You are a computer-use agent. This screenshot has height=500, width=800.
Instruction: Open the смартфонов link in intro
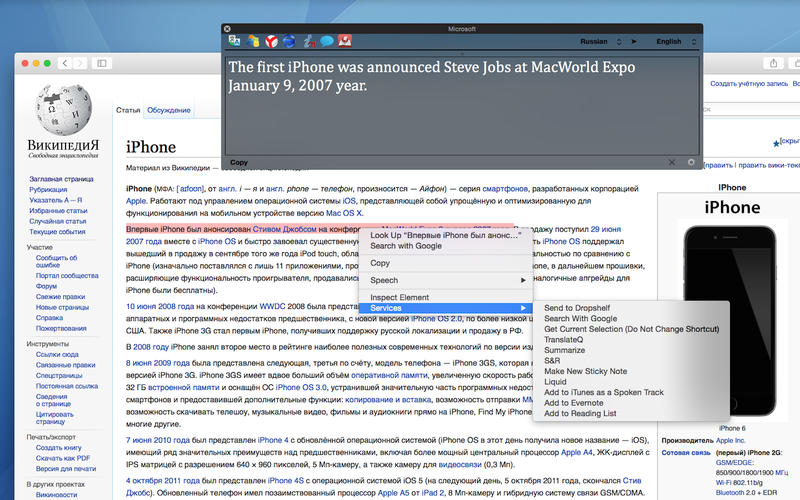click(505, 189)
